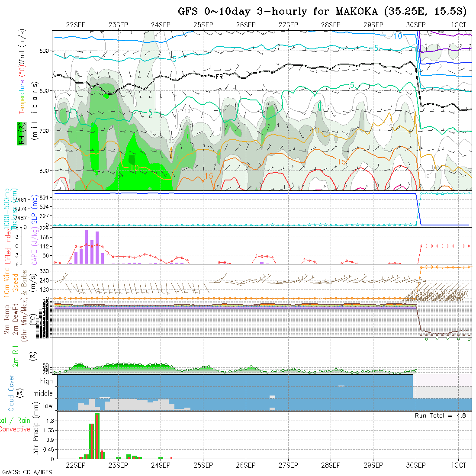Image resolution: width=476 pixels, height=476 pixels.
Task: Click the GrADS: COLA/IGES credit text
Action: click(x=27, y=472)
